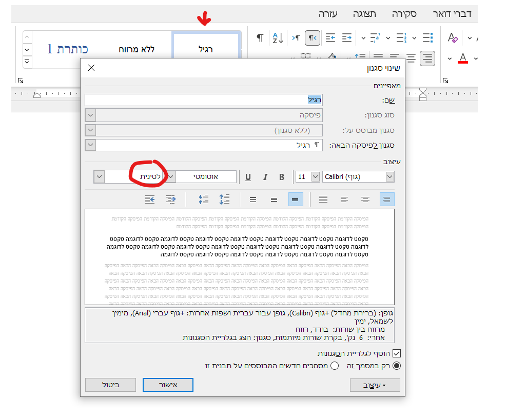Open the אוטומטי font color dropdown
The width and height of the screenshot is (507, 420).
pyautogui.click(x=171, y=177)
